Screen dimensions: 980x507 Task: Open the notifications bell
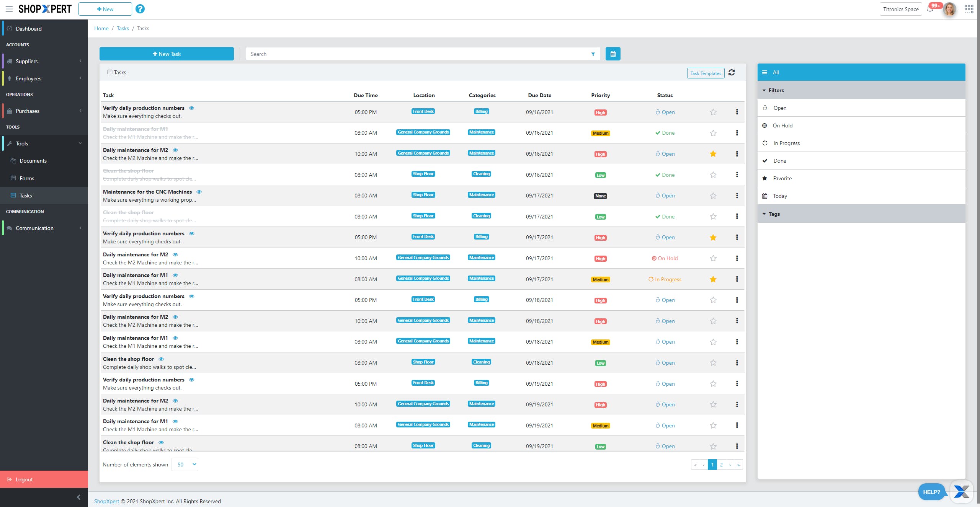[930, 9]
